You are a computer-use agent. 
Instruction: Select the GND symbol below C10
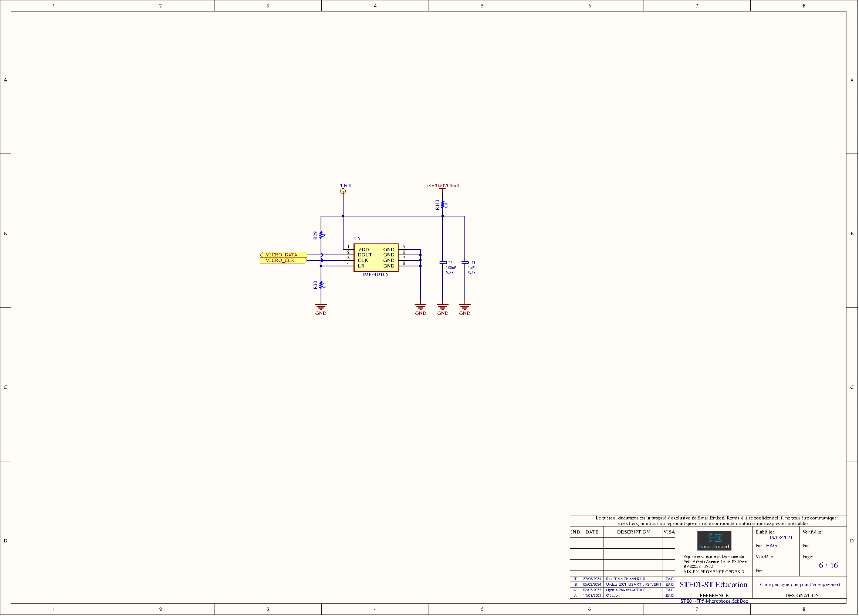coord(464,307)
